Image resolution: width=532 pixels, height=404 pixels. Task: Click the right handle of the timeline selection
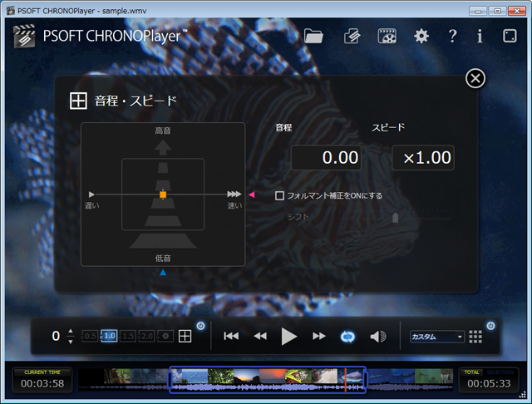click(x=366, y=380)
